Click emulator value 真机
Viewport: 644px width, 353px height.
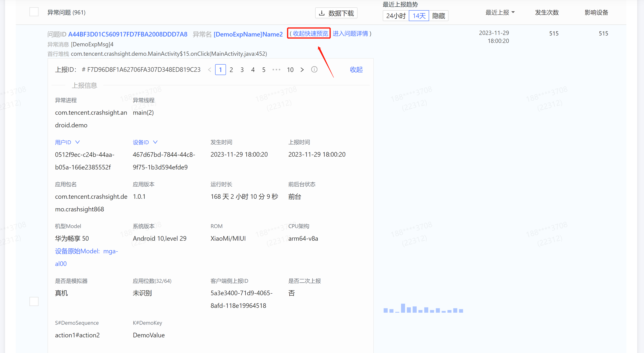(62, 293)
